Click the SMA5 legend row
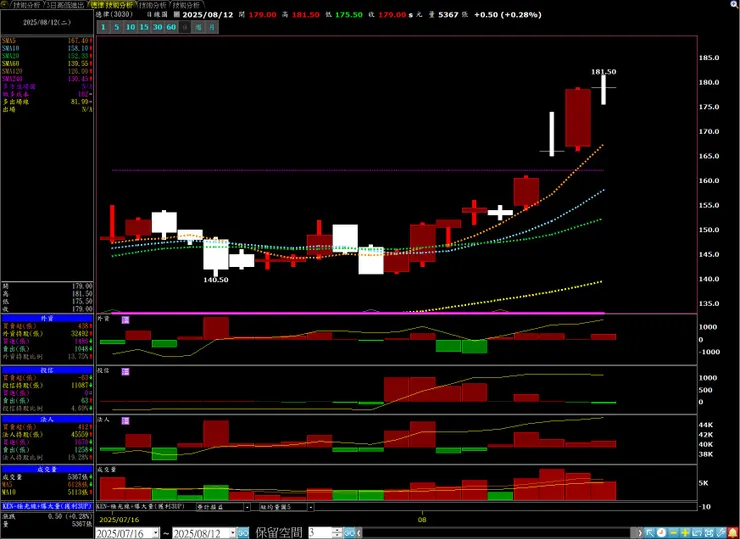Image resolution: width=740 pixels, height=539 pixels. [x=47, y=41]
